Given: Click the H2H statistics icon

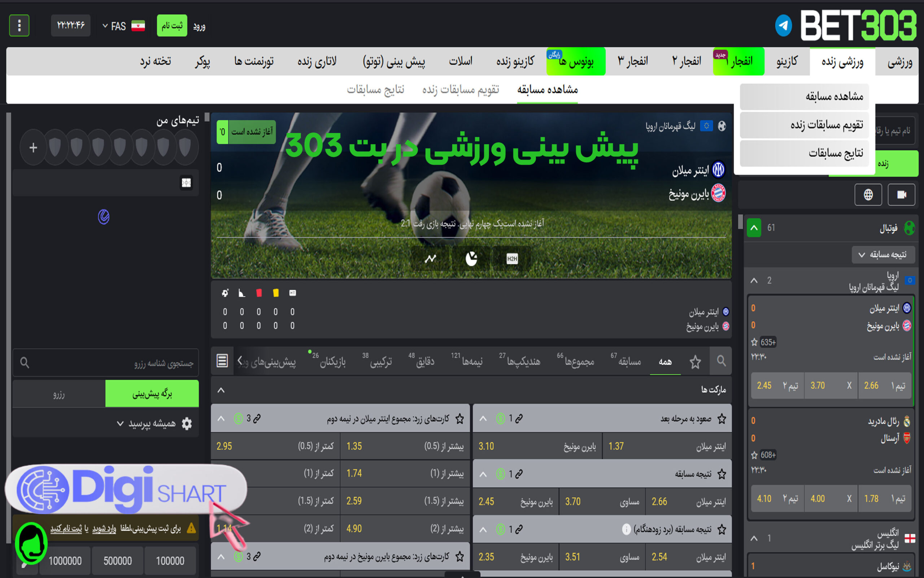Looking at the screenshot, I should 512,259.
